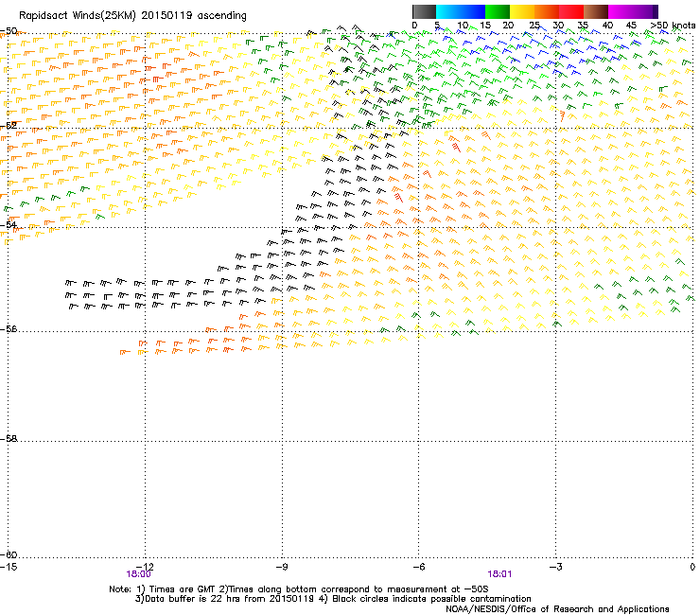The width and height of the screenshot is (700, 615).
Task: Click the -52 latitude axis label
Action: [x=9, y=126]
